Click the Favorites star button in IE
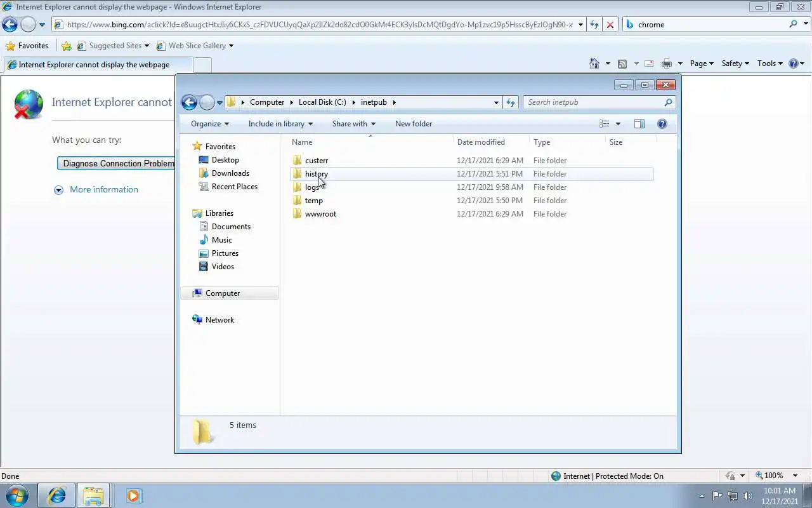 27,46
